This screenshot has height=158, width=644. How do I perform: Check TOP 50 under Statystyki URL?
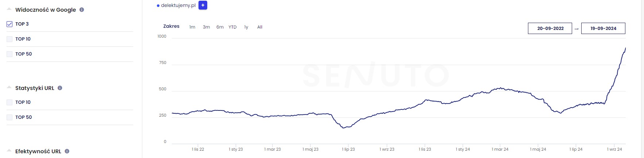pos(9,117)
